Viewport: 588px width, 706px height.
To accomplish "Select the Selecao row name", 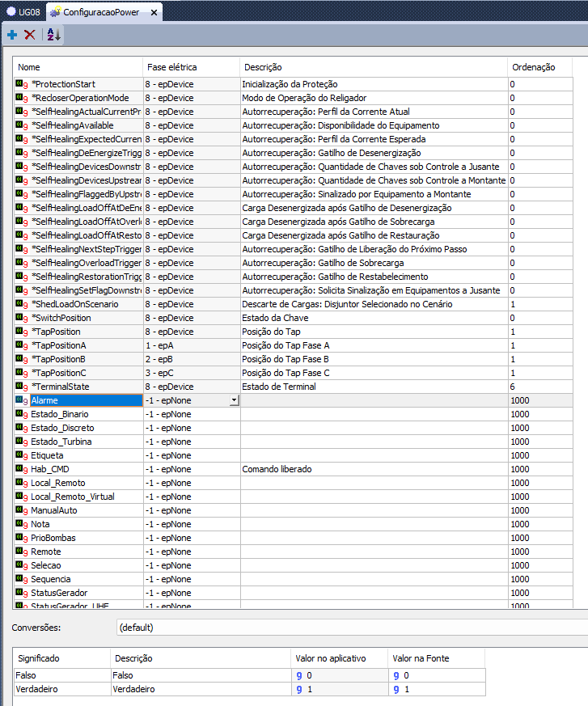I will click(x=45, y=565).
